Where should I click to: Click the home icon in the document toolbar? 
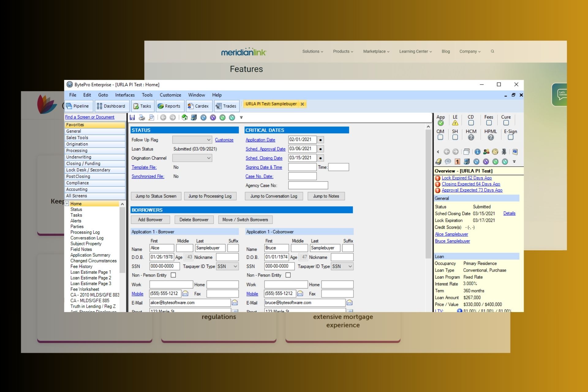tap(184, 117)
